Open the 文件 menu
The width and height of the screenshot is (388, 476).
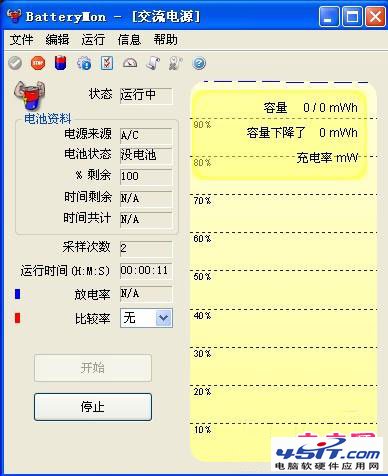(x=21, y=40)
